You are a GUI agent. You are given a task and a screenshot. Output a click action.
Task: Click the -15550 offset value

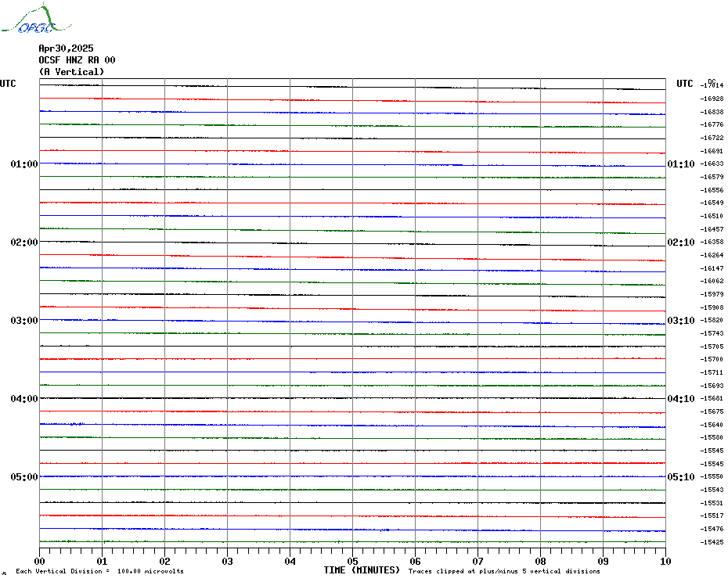[712, 476]
